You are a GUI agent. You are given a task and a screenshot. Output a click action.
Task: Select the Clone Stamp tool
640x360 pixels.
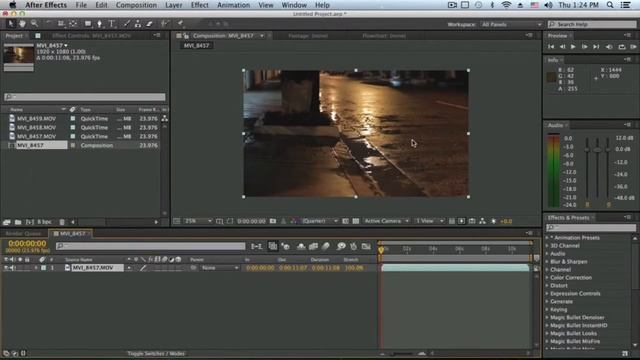pos(138,24)
